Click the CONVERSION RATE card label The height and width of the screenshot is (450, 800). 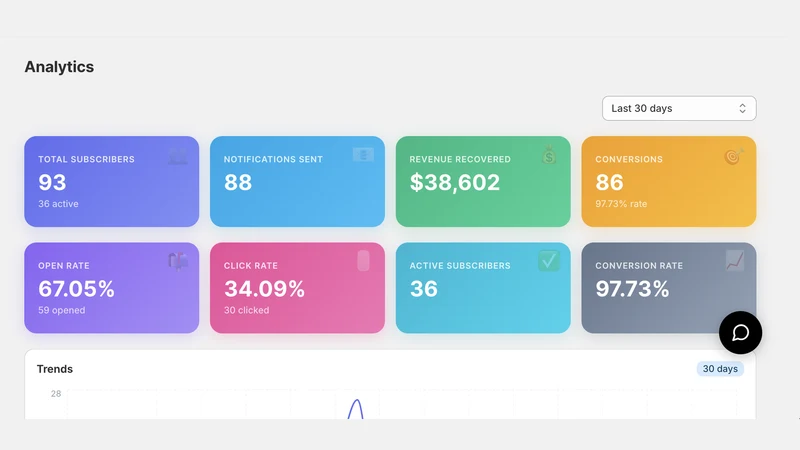tap(639, 266)
